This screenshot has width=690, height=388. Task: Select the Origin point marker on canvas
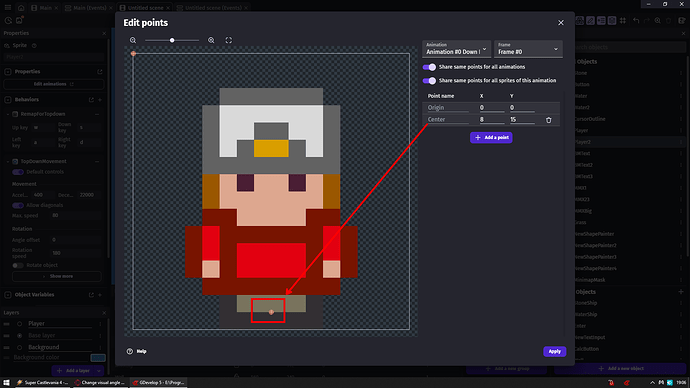point(133,54)
